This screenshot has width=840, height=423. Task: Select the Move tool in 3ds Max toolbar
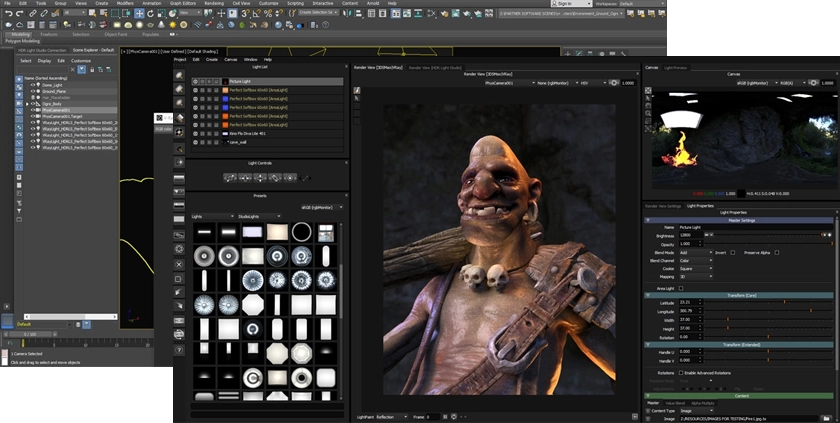pyautogui.click(x=139, y=13)
